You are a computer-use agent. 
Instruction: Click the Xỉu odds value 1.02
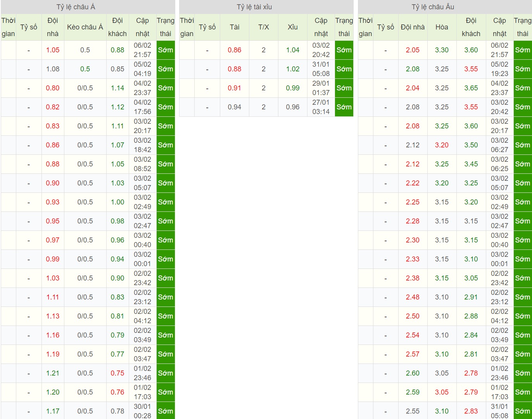[x=293, y=69]
